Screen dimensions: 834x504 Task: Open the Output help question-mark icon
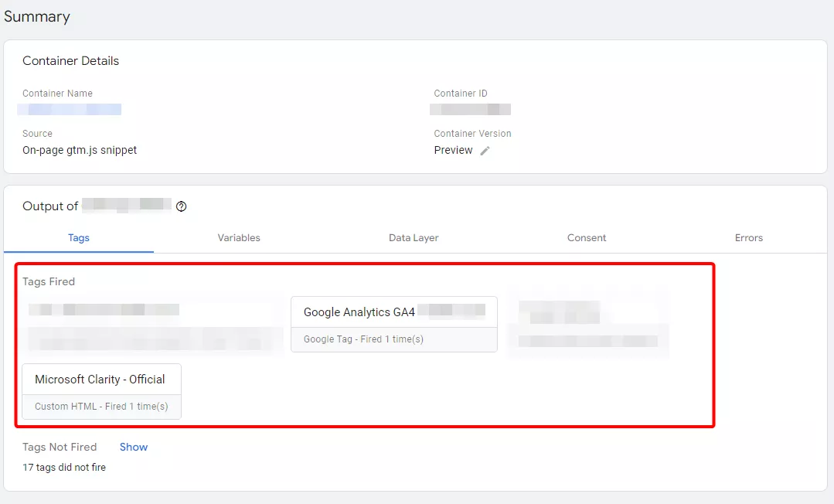tap(182, 206)
